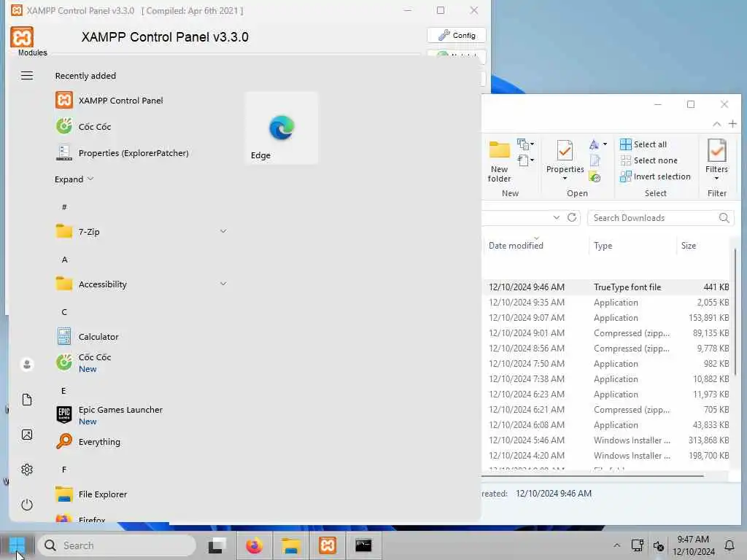Open address bar history dropdown
The height and width of the screenshot is (560, 747).
click(x=556, y=217)
